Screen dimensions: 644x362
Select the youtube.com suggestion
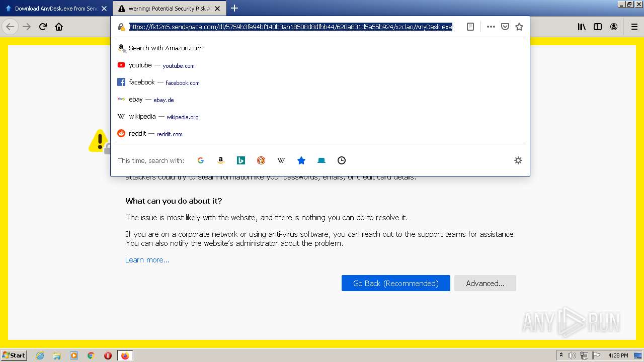click(x=320, y=65)
